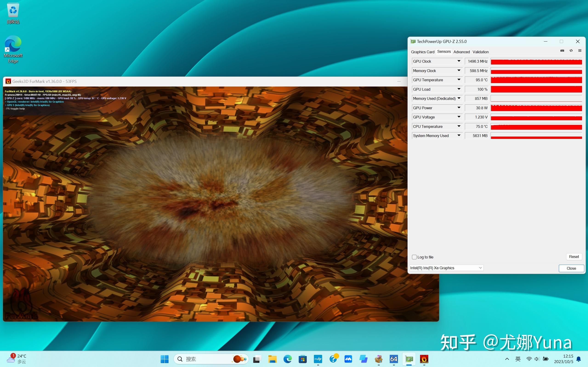Switch to the Graphics Card tab
Viewport: 588px width, 367px height.
423,52
